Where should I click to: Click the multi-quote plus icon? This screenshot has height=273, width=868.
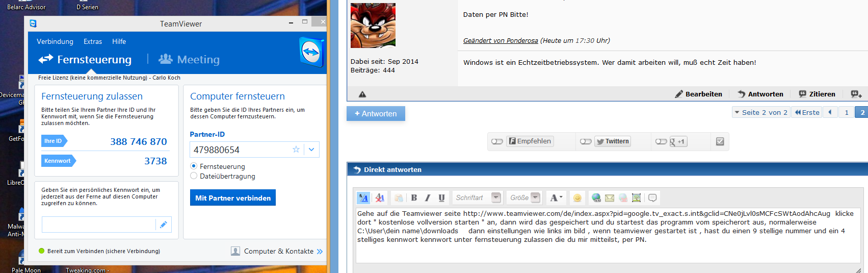tap(856, 94)
